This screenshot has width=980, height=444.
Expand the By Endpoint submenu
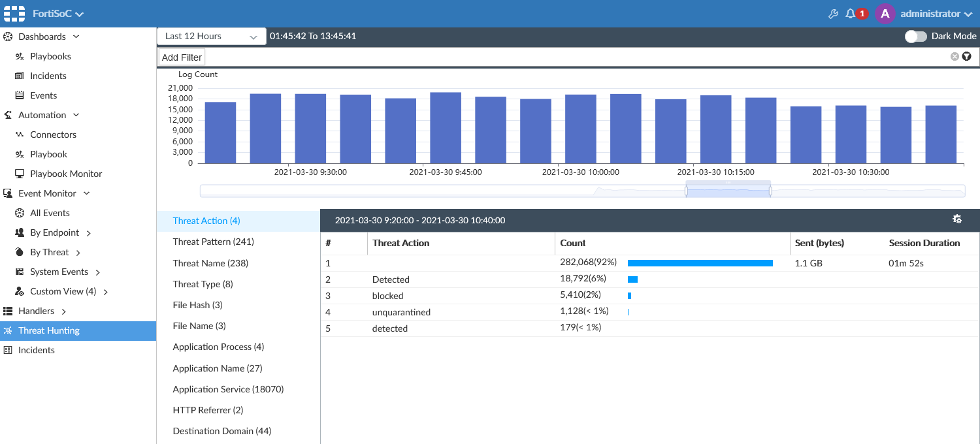pos(89,233)
